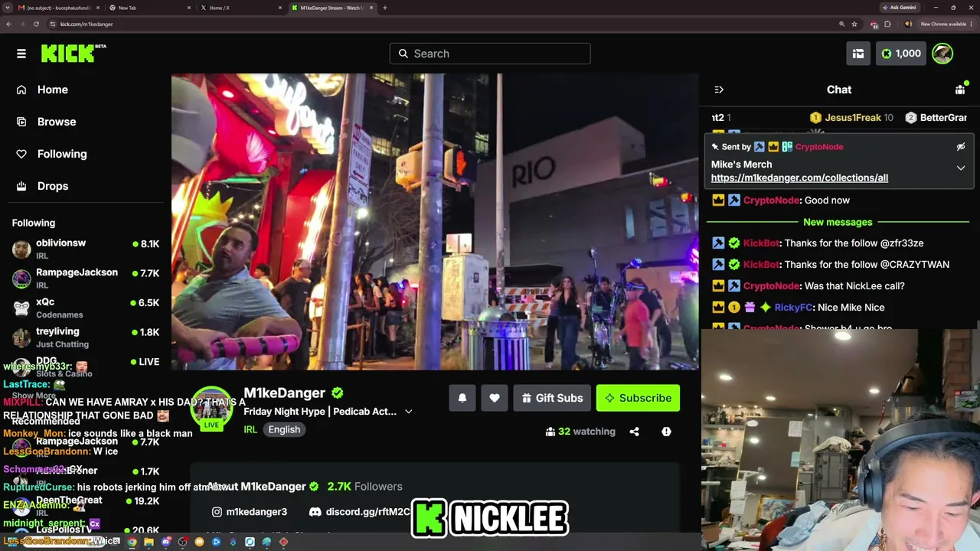Switch to the Gmail (no subject) tab
This screenshot has width=980, height=551.
(59, 8)
